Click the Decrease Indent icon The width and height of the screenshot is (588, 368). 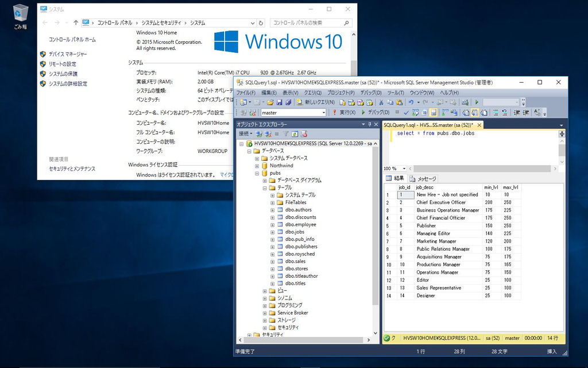pyautogui.click(x=517, y=112)
